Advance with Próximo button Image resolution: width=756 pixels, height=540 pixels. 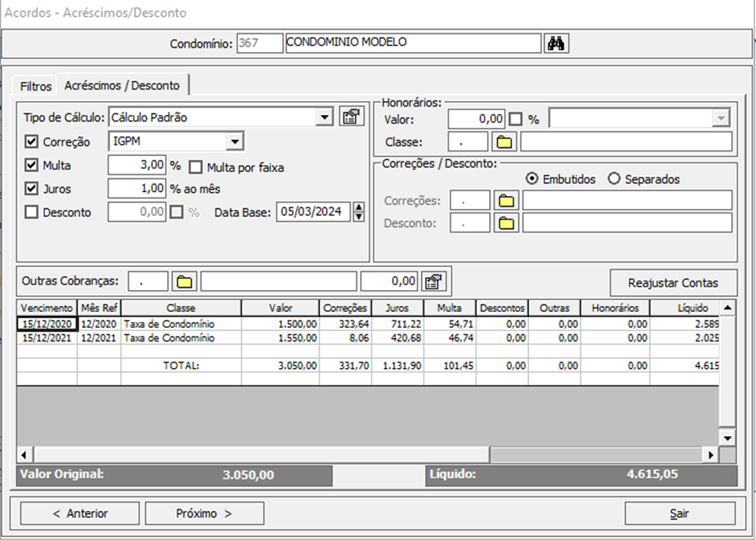coord(204,513)
